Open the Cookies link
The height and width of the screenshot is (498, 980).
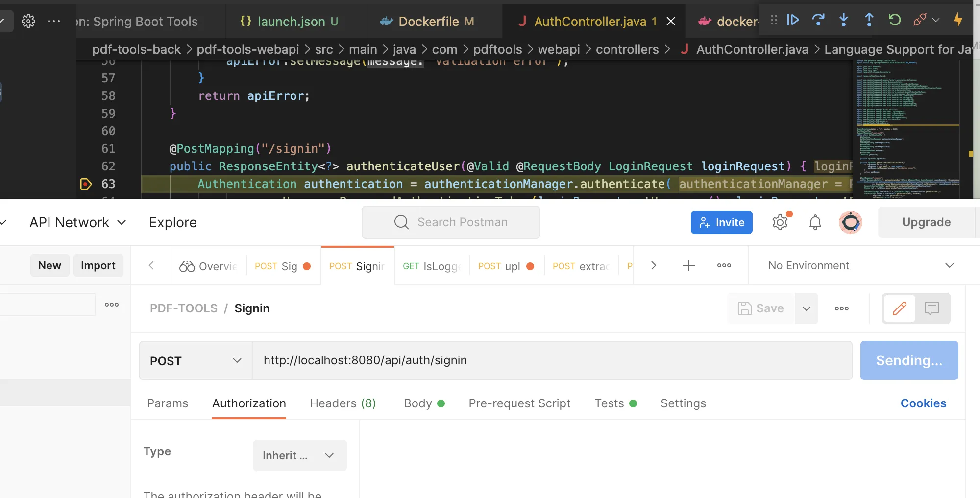(x=923, y=403)
